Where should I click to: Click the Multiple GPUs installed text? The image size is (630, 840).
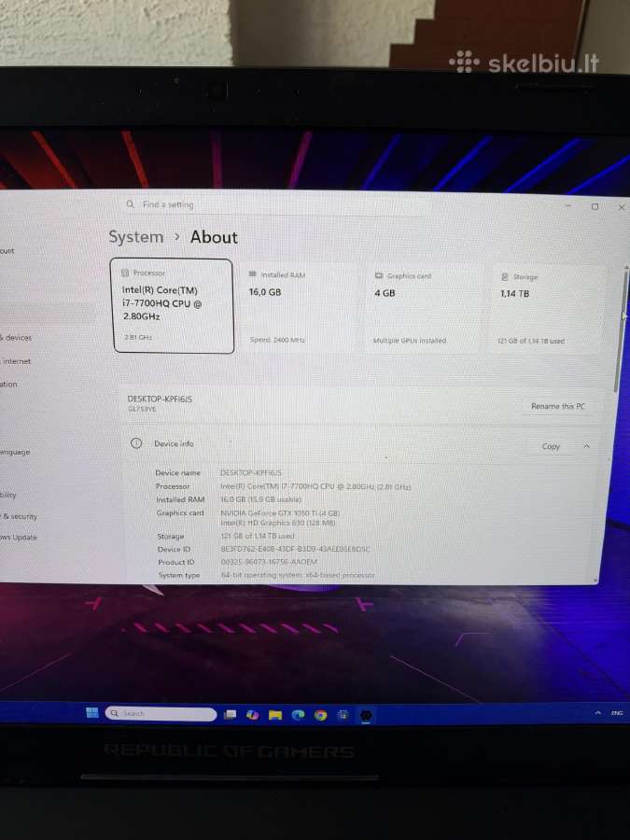(410, 340)
